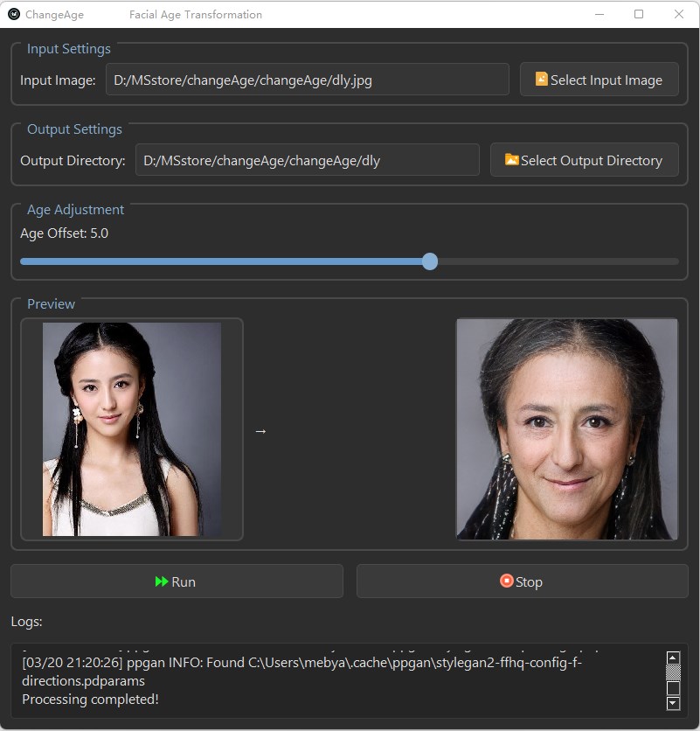Click the folder icon on Select Output Directory
The width and height of the screenshot is (700, 731).
[x=511, y=159]
